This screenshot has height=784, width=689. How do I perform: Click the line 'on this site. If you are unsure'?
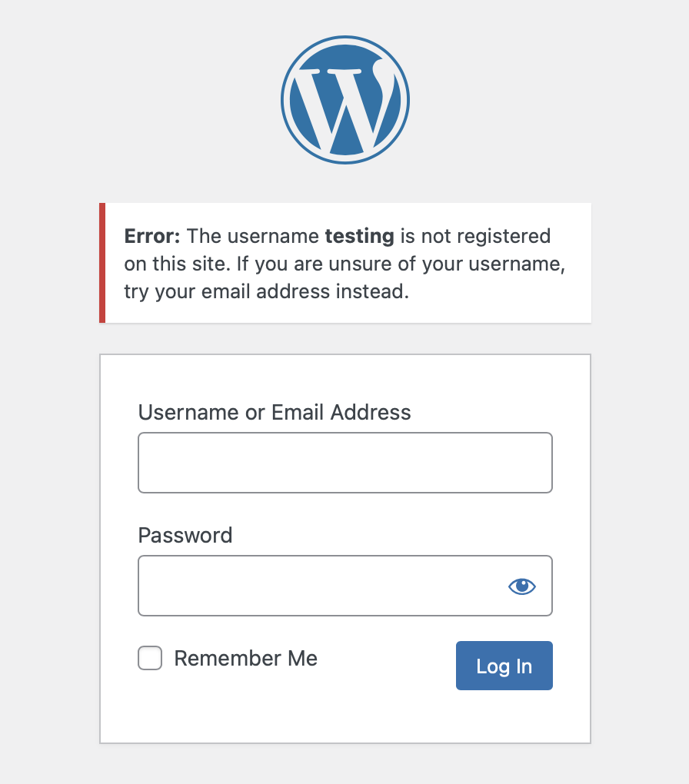click(x=344, y=264)
